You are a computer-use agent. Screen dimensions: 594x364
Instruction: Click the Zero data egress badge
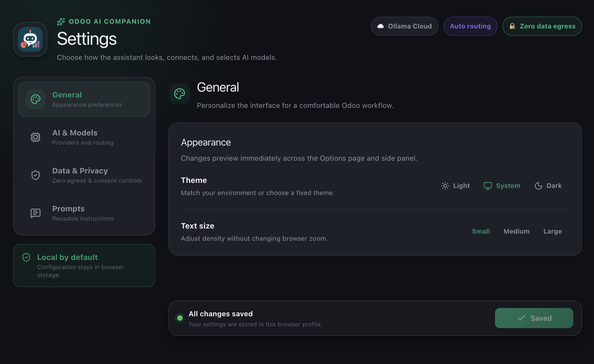pyautogui.click(x=542, y=26)
